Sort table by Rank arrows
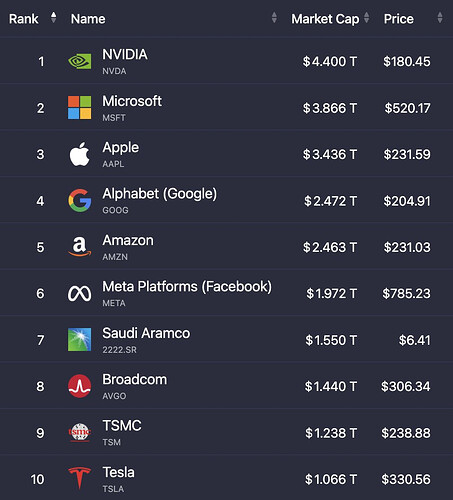 (x=53, y=18)
